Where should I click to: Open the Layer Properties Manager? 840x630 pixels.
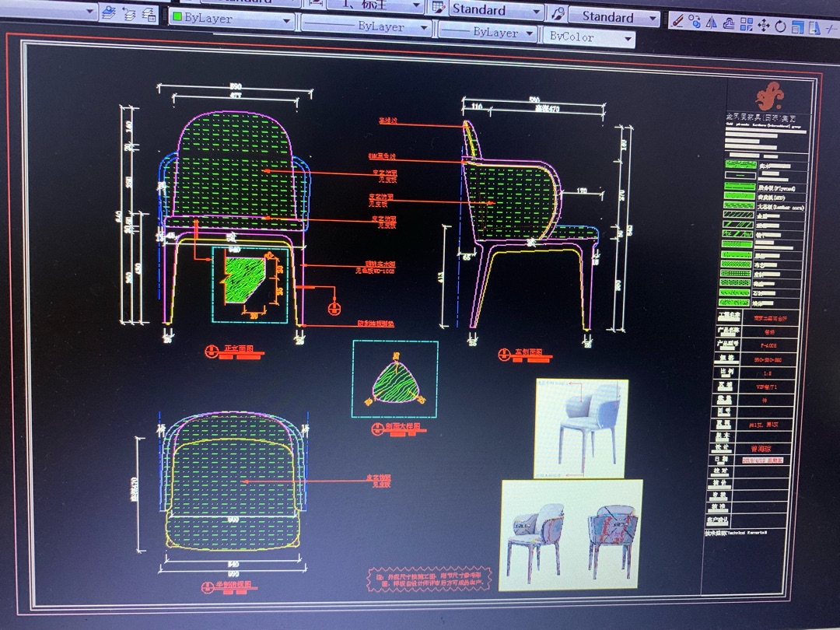[x=110, y=12]
